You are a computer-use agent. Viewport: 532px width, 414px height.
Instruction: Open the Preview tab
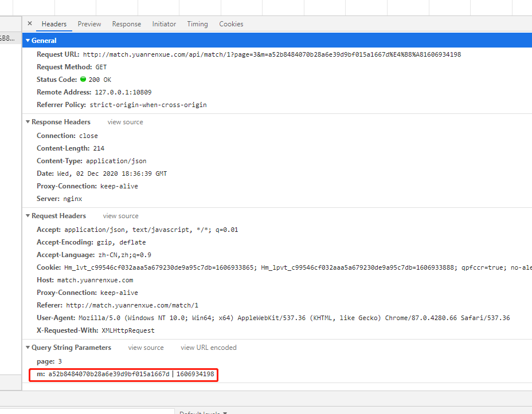coord(89,24)
